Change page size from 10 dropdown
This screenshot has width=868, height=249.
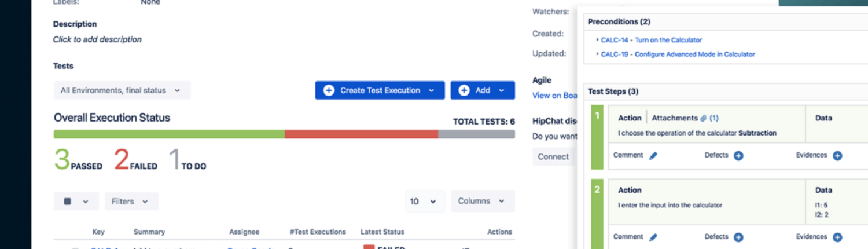(425, 201)
